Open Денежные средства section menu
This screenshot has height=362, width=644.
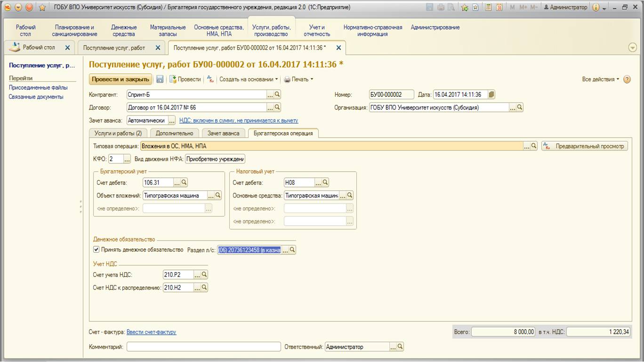point(124,31)
